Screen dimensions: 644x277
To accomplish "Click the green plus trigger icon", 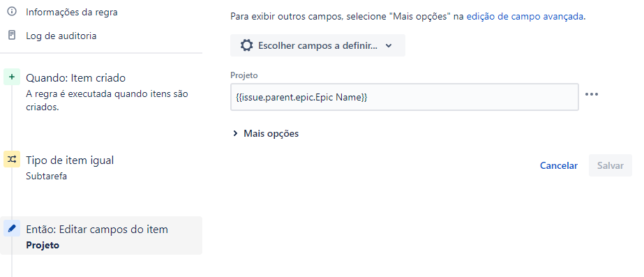I will tap(12, 77).
